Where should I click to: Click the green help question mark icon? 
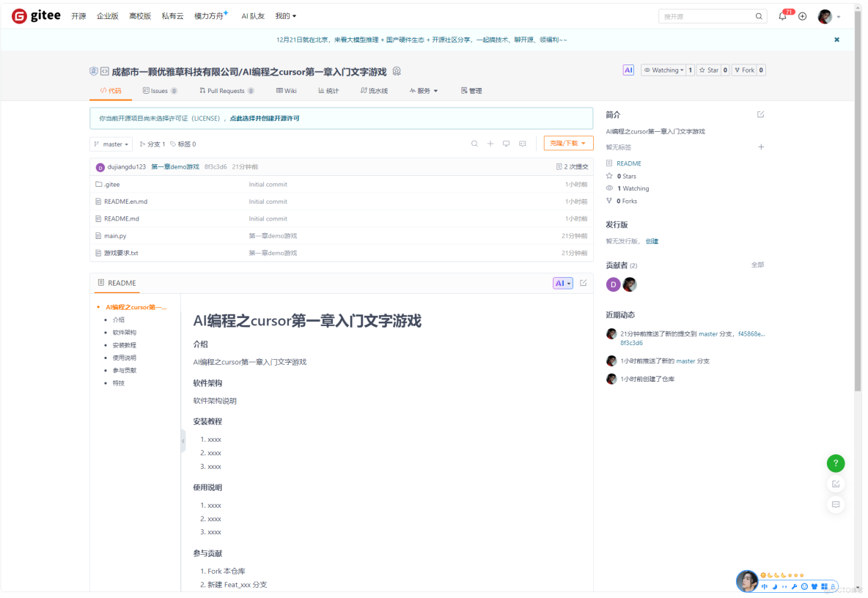[836, 463]
